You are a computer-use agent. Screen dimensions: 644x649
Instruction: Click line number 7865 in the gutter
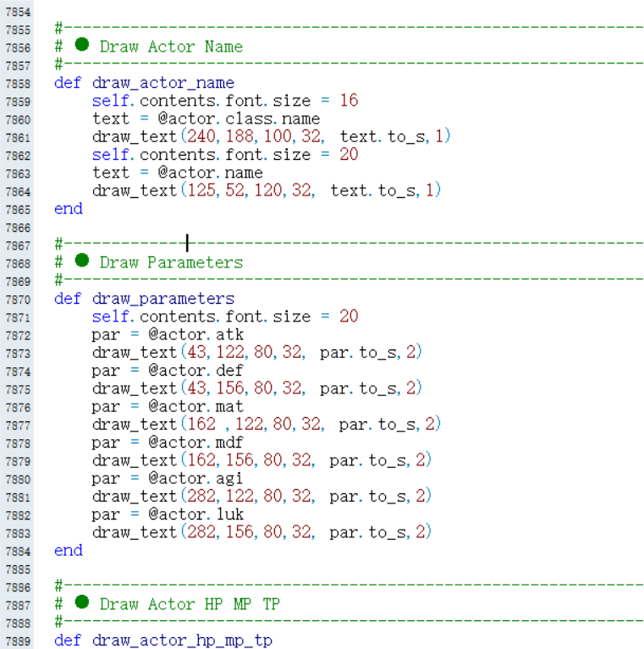click(x=19, y=210)
